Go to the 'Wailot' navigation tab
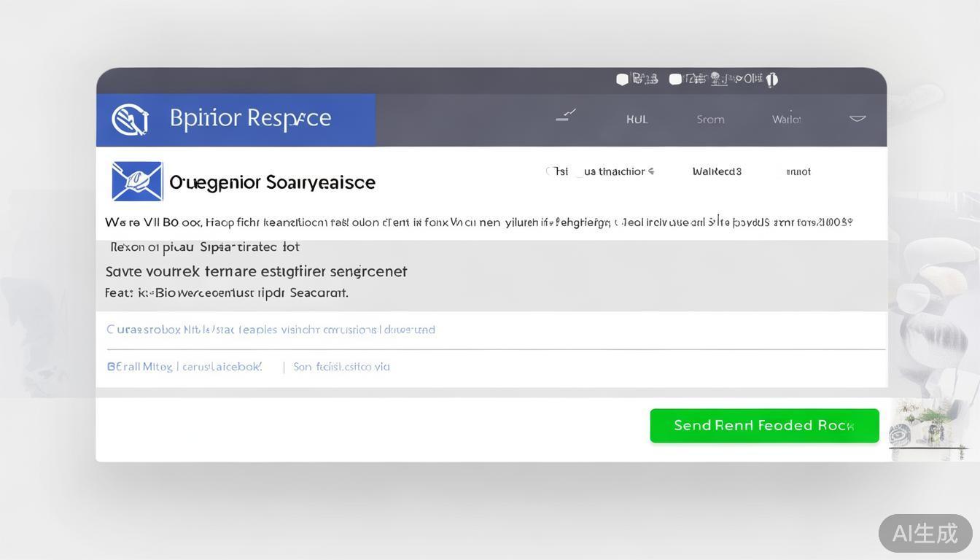Image resolution: width=980 pixels, height=560 pixels. (786, 120)
